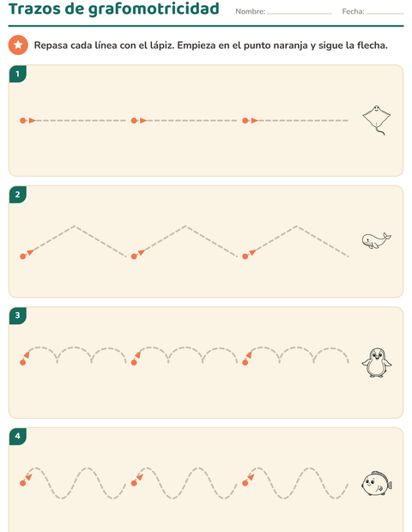Click the green number 3 badge
This screenshot has height=532, width=412.
(x=18, y=316)
